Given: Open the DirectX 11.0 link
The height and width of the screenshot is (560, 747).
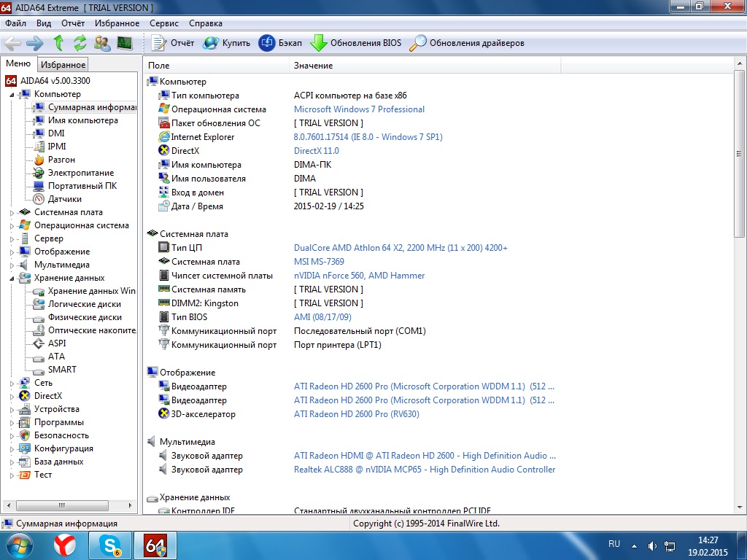Looking at the screenshot, I should (x=317, y=151).
